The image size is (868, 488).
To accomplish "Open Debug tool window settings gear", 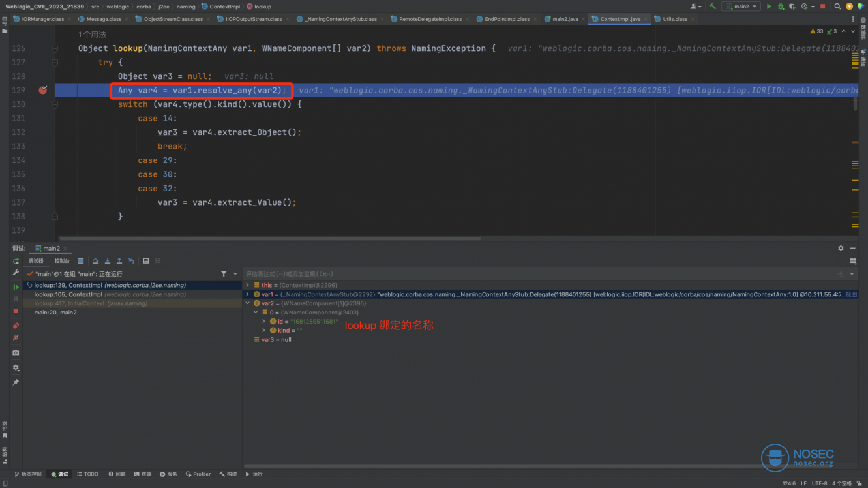I will (x=841, y=248).
